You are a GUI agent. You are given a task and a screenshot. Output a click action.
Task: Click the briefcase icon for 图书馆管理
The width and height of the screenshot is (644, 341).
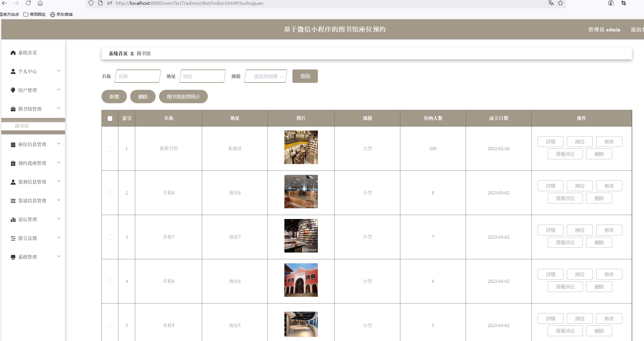pyautogui.click(x=13, y=109)
